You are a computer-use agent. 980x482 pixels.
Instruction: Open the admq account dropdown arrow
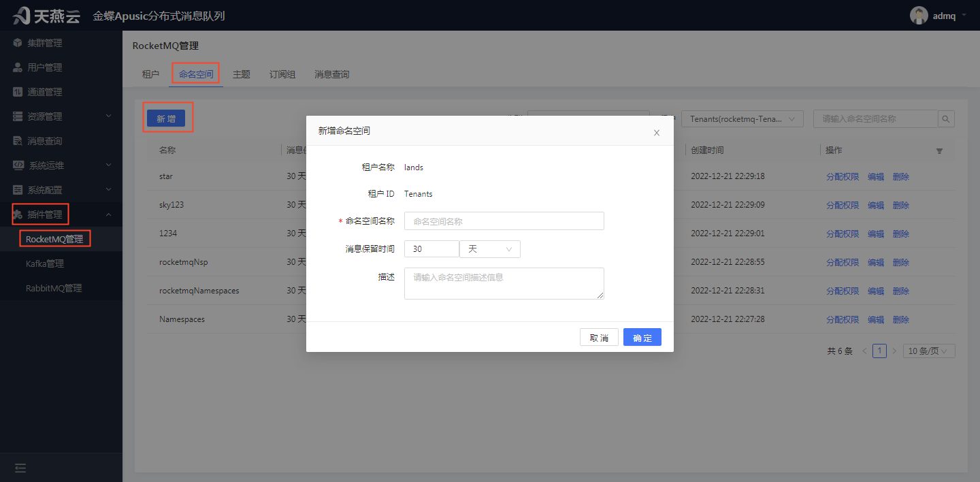pyautogui.click(x=964, y=15)
